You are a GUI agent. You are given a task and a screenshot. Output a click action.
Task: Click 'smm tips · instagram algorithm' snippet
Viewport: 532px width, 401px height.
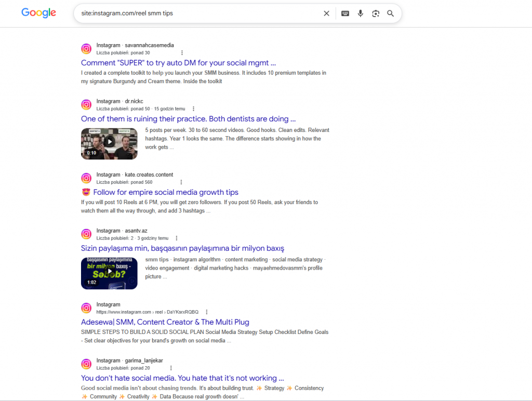click(235, 268)
